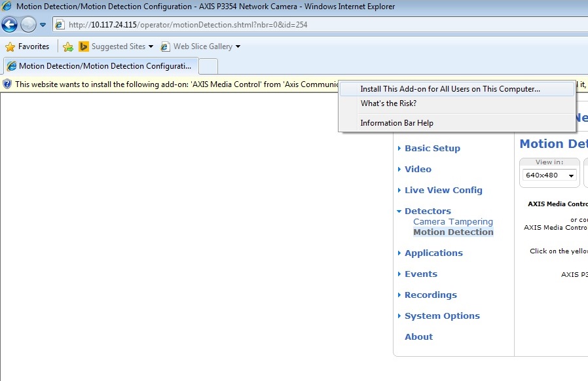Click the Back navigation arrow

click(9, 24)
